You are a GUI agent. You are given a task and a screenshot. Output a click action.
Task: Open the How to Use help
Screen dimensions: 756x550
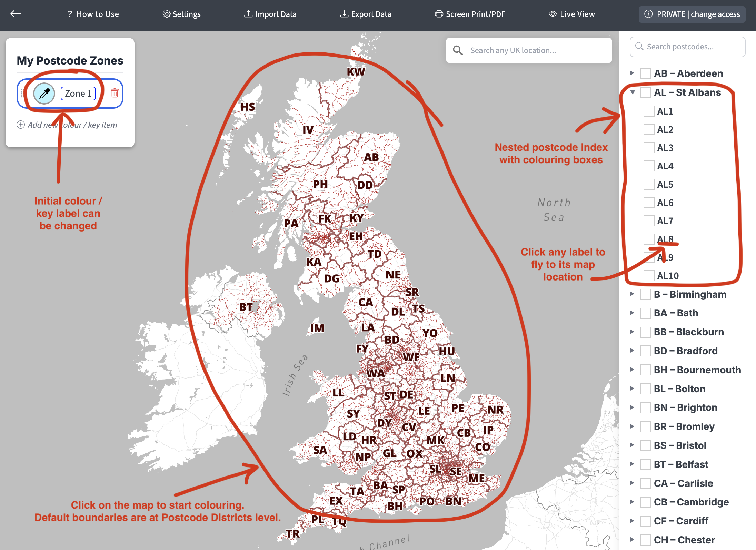tap(93, 14)
